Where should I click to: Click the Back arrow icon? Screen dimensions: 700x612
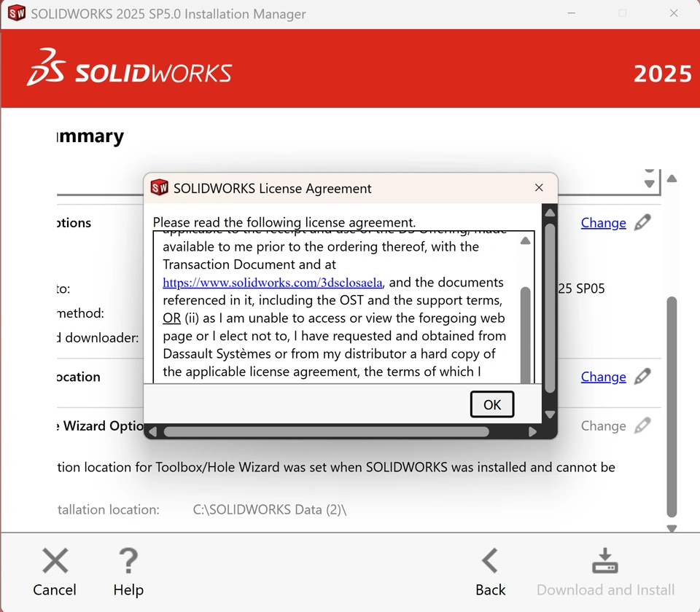pos(490,561)
